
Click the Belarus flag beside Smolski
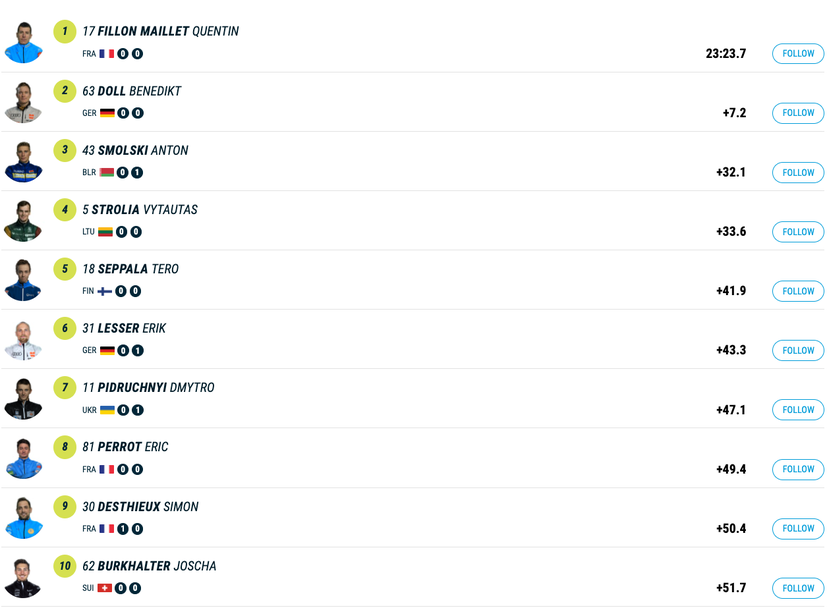[x=106, y=173]
